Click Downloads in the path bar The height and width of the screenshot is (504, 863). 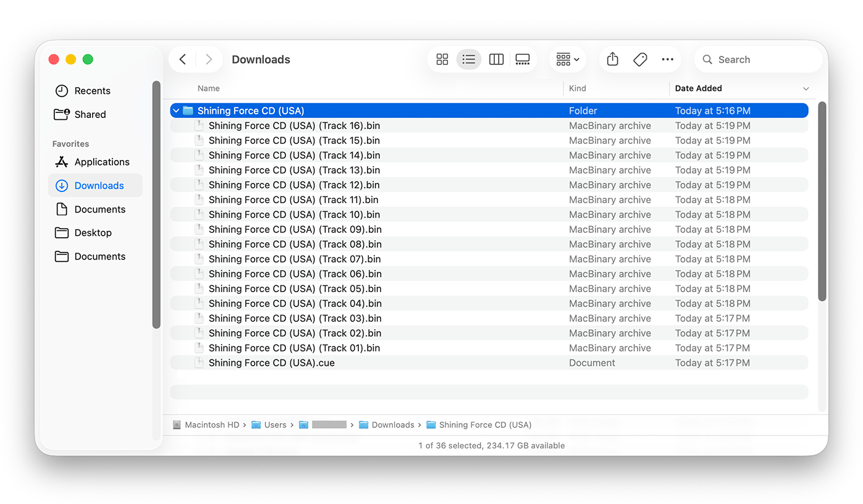coord(387,425)
